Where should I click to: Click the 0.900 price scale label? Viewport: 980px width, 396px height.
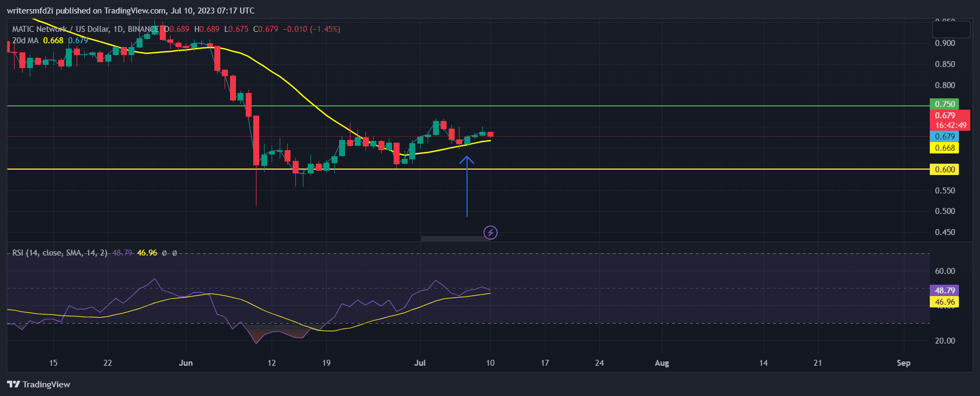pyautogui.click(x=944, y=43)
